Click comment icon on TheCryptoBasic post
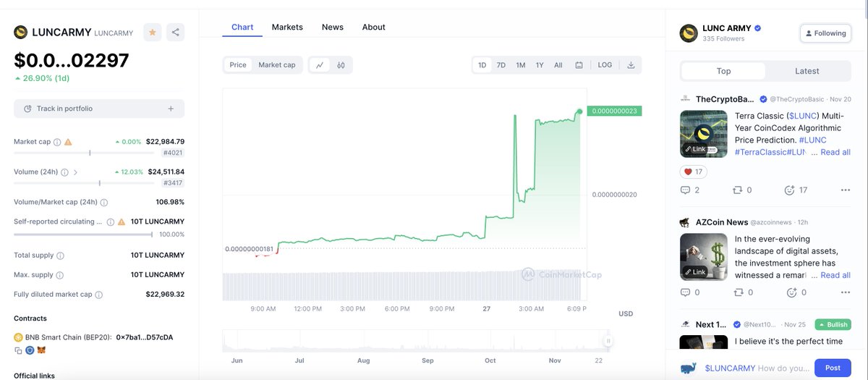This screenshot has width=868, height=380. tap(685, 190)
